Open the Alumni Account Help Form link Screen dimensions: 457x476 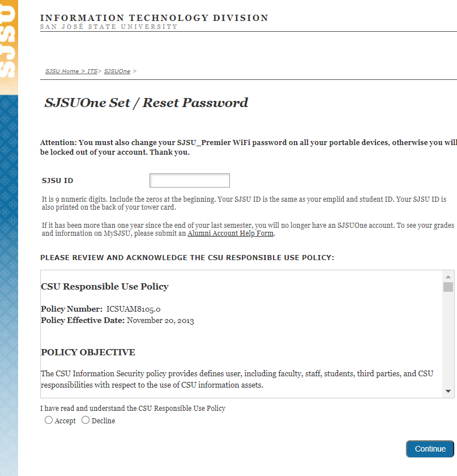click(x=230, y=233)
